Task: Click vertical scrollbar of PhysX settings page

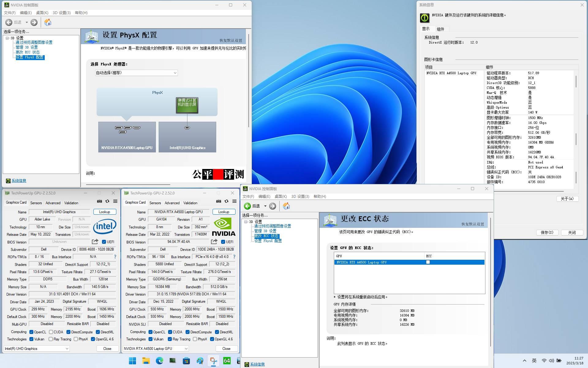Action: click(x=248, y=80)
